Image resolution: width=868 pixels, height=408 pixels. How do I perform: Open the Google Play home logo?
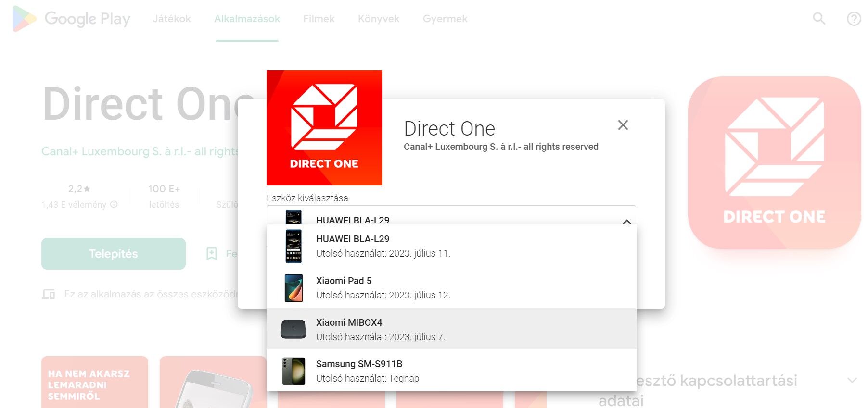click(x=72, y=19)
